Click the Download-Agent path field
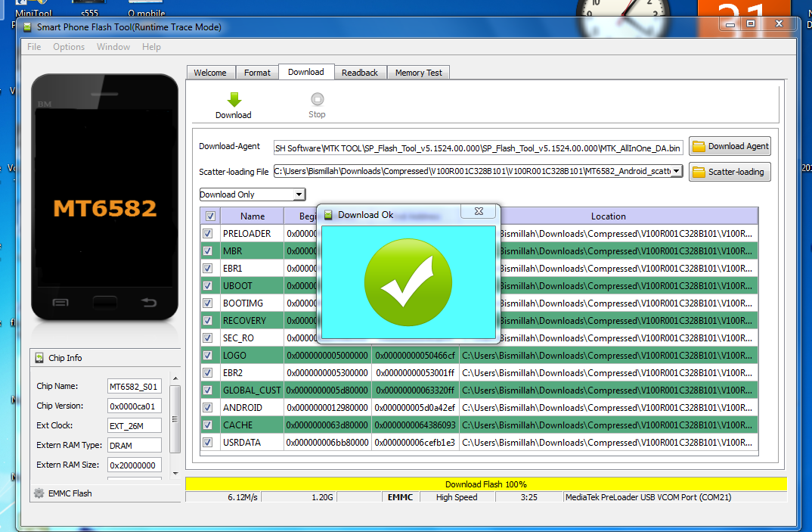The width and height of the screenshot is (812, 532). tap(478, 148)
